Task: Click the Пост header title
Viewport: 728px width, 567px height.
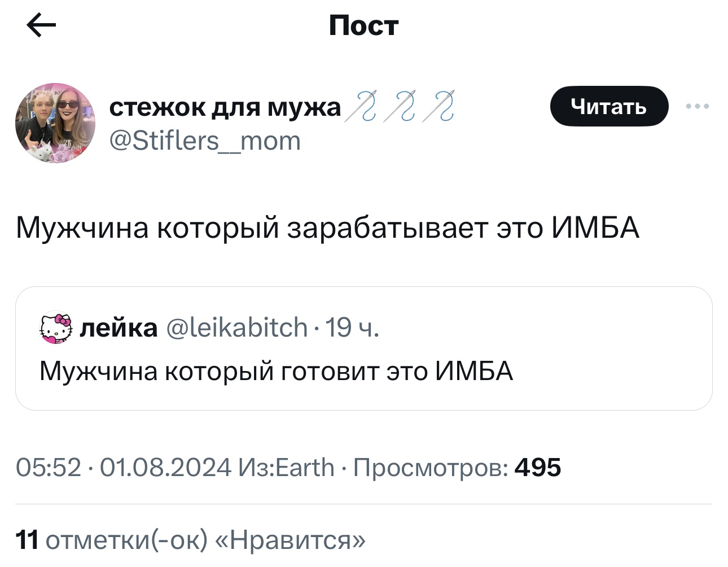Action: [x=364, y=25]
